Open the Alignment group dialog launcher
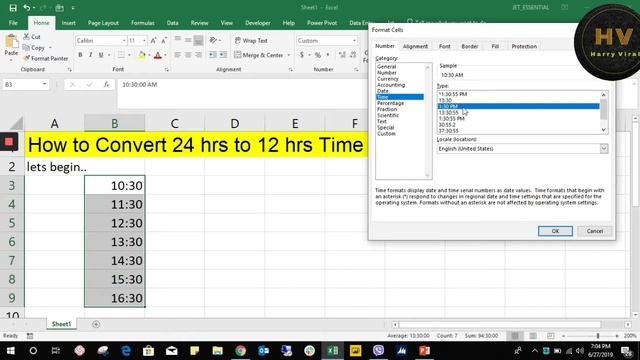Screen dimensions: 640x360 pos(291,70)
